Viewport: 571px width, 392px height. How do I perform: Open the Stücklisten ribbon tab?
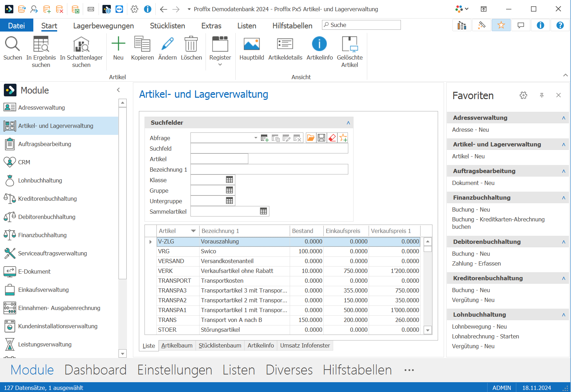point(167,26)
